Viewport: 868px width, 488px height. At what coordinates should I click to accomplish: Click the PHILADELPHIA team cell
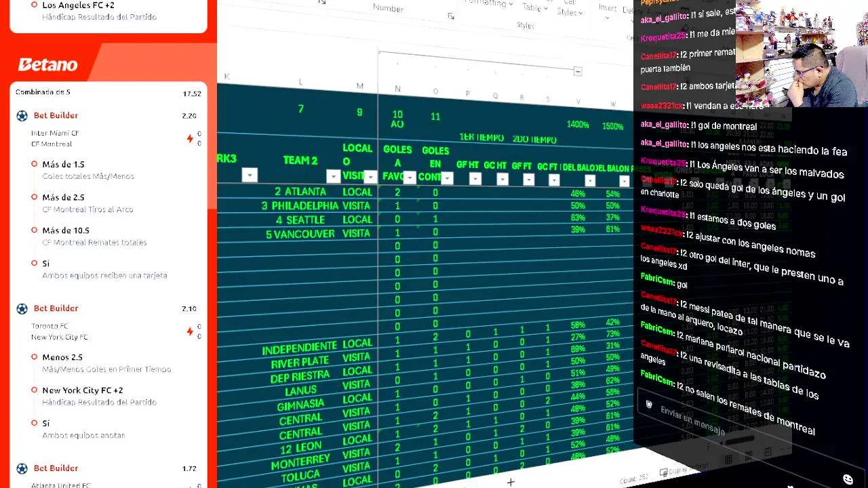(300, 206)
